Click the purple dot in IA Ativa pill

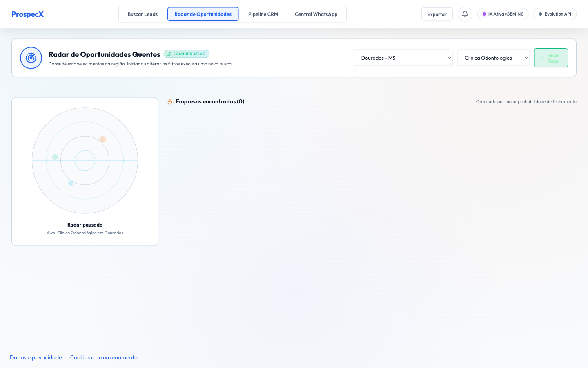click(484, 14)
